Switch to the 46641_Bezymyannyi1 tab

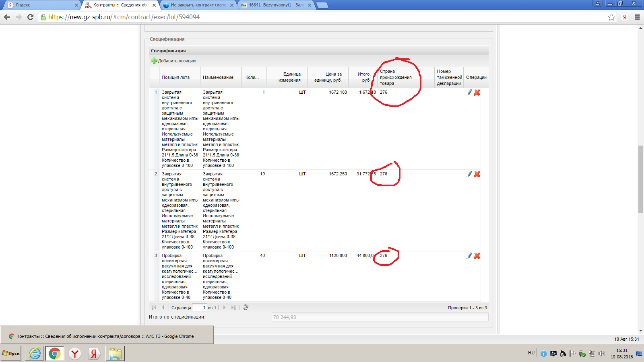[276, 5]
